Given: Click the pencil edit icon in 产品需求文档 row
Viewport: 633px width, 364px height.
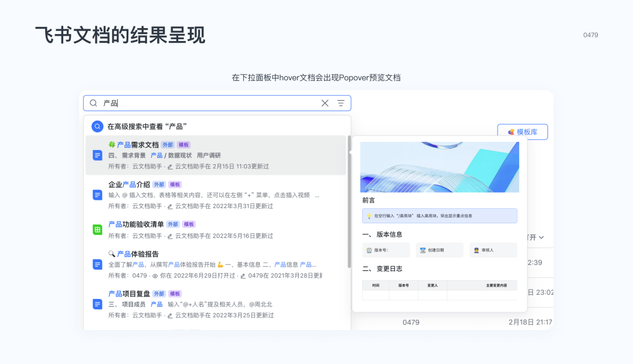Looking at the screenshot, I should (x=170, y=166).
